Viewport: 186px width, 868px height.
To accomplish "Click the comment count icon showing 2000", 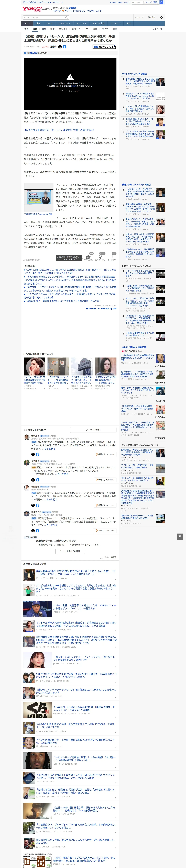I will coord(46,47).
